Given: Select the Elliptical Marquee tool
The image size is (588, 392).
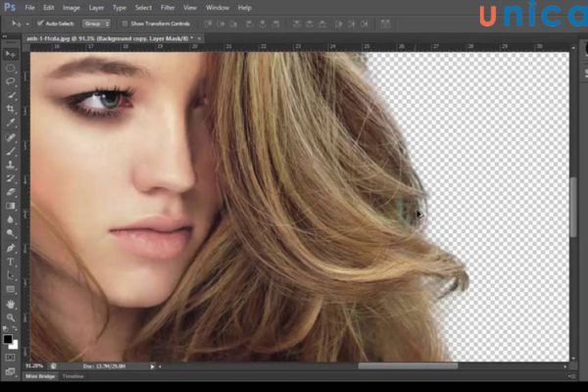Looking at the screenshot, I should [x=11, y=68].
